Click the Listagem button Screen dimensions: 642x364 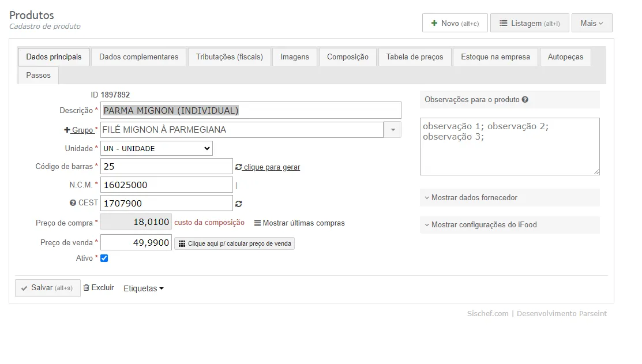point(530,23)
